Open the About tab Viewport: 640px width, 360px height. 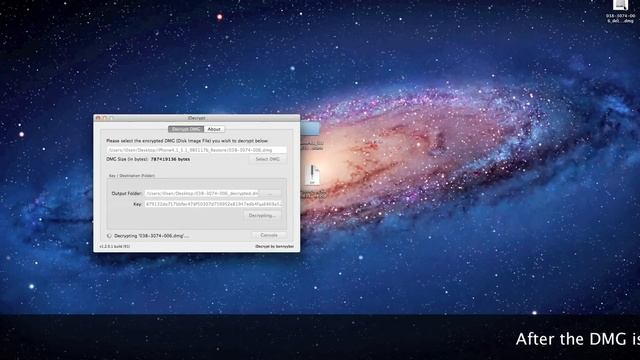(214, 129)
